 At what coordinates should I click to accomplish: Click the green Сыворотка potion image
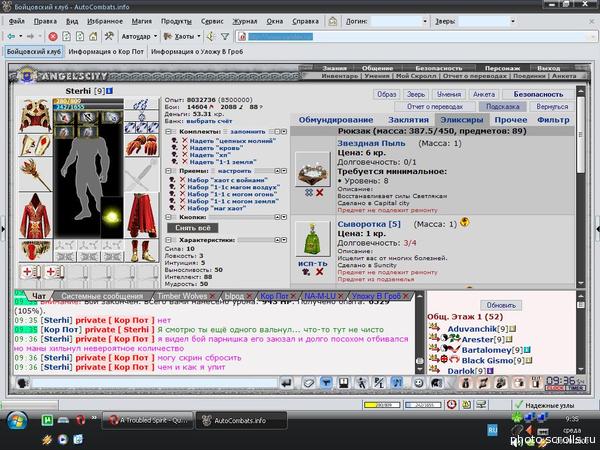tap(313, 239)
